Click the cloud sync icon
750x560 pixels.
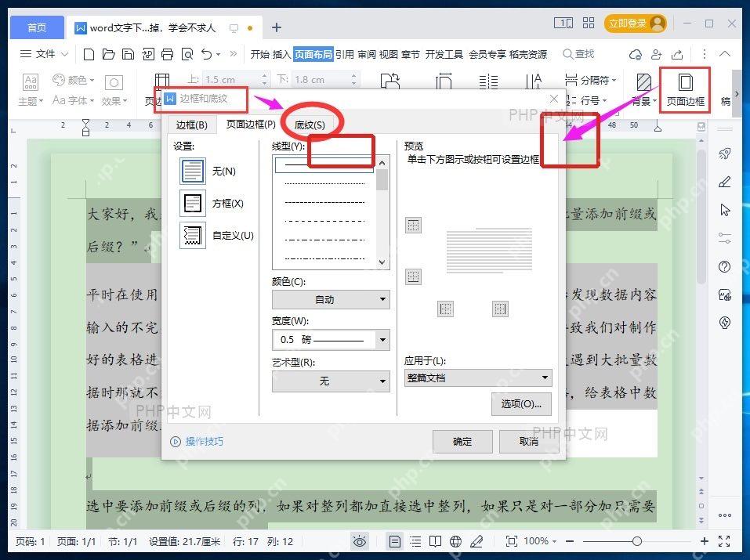tap(636, 55)
